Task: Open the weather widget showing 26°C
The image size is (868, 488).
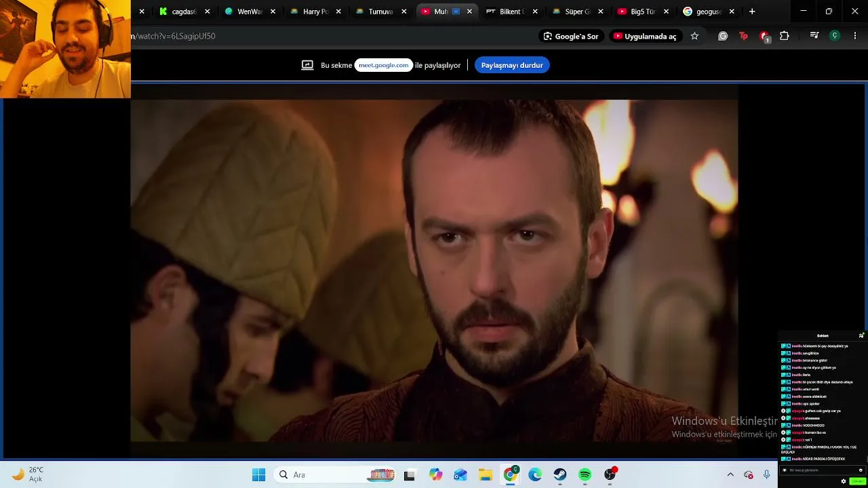Action: coord(28,474)
